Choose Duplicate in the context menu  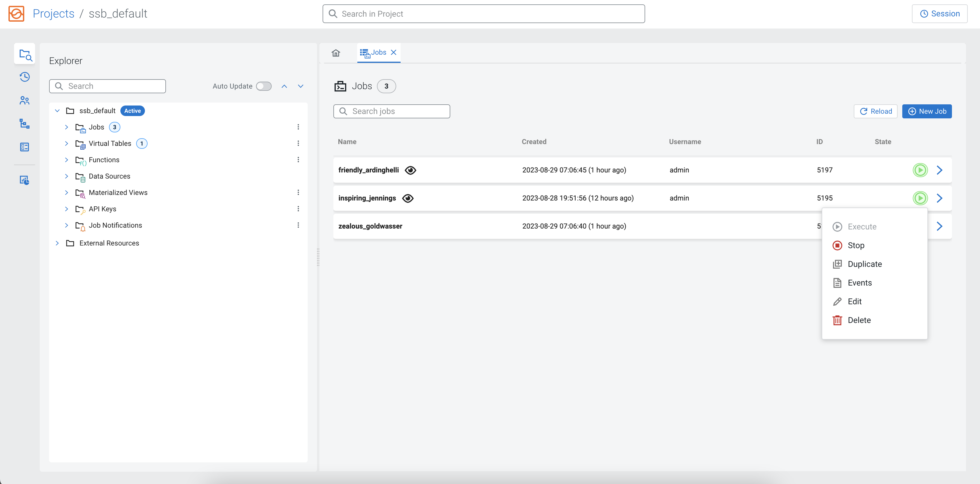864,264
